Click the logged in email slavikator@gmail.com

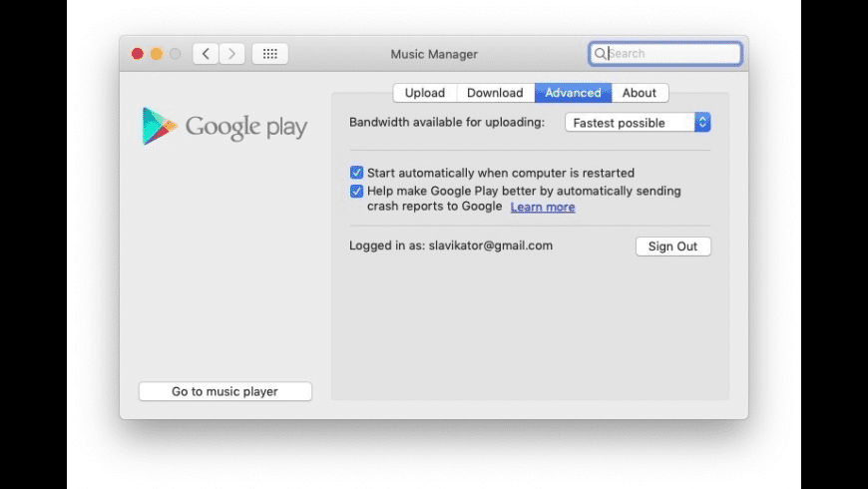click(491, 245)
